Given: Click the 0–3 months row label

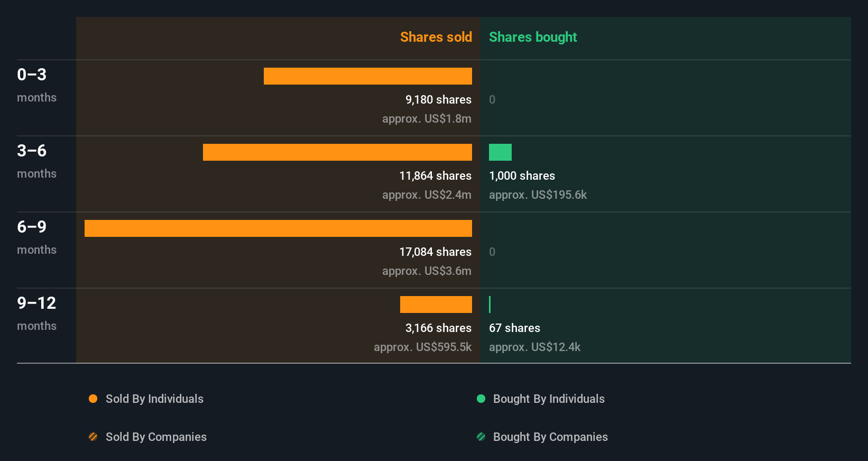Looking at the screenshot, I should pyautogui.click(x=36, y=85).
